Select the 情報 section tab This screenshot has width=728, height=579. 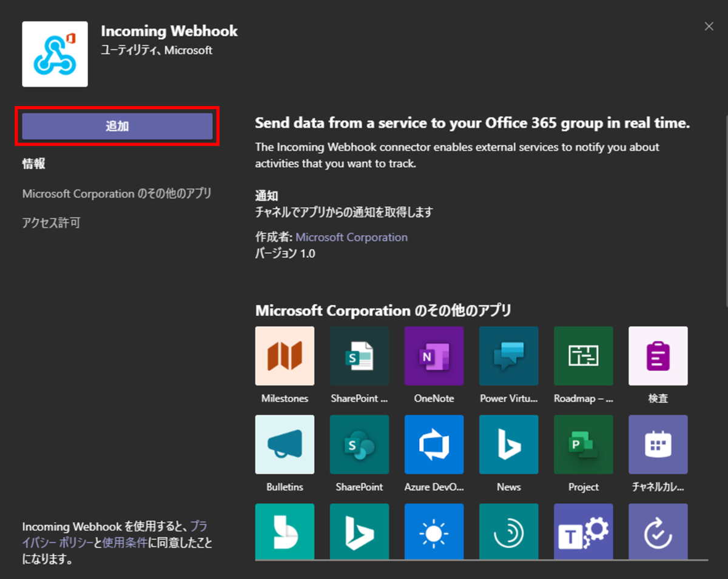tap(34, 164)
